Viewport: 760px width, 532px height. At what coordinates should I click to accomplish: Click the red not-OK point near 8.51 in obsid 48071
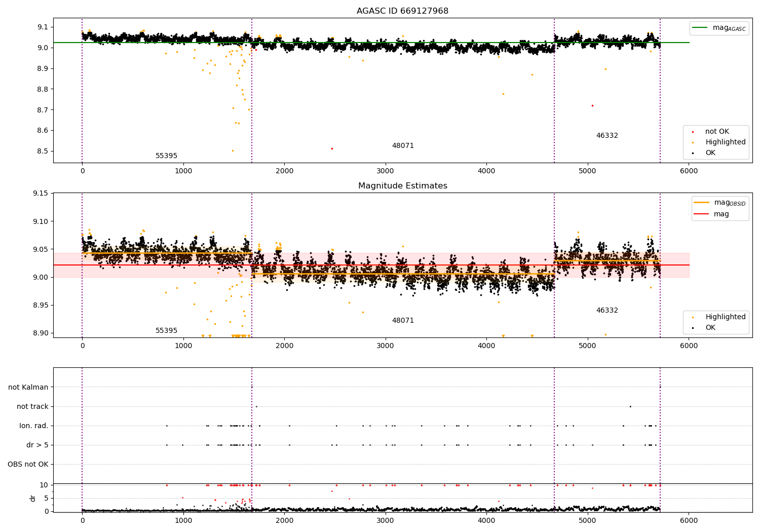332,148
